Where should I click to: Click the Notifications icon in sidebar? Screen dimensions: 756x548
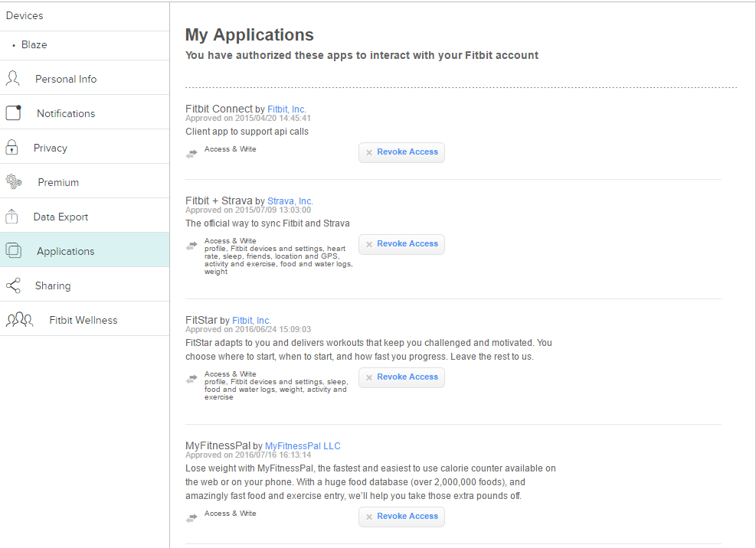pyautogui.click(x=13, y=113)
